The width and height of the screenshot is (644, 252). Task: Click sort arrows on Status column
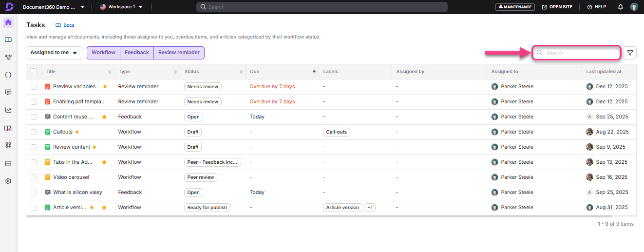point(241,72)
